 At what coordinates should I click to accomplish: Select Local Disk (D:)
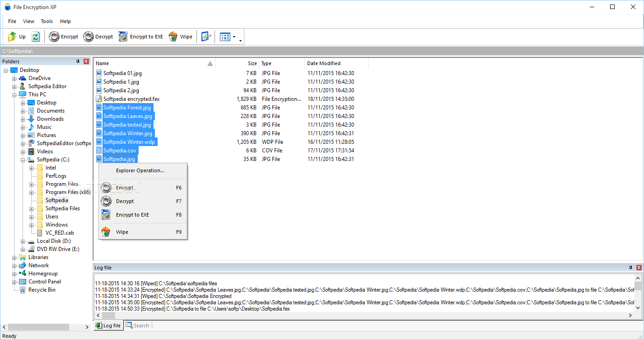[x=54, y=241]
